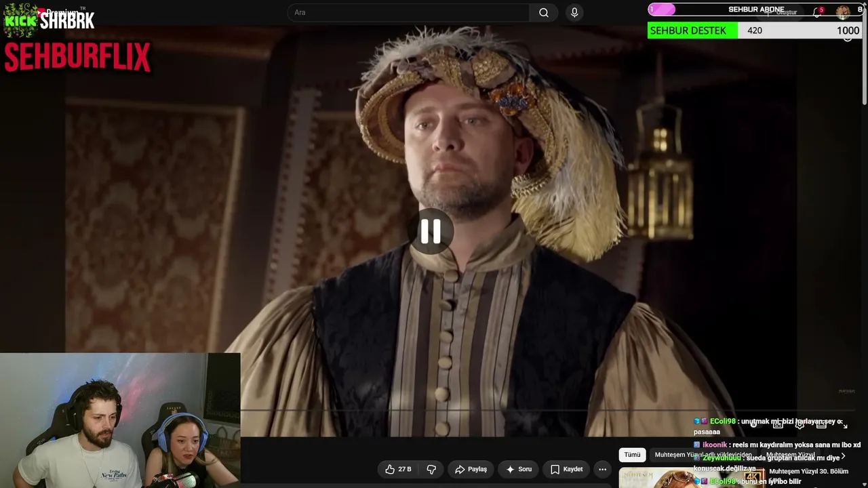Select the Tümü filter chip
The image size is (868, 488).
tap(632, 455)
